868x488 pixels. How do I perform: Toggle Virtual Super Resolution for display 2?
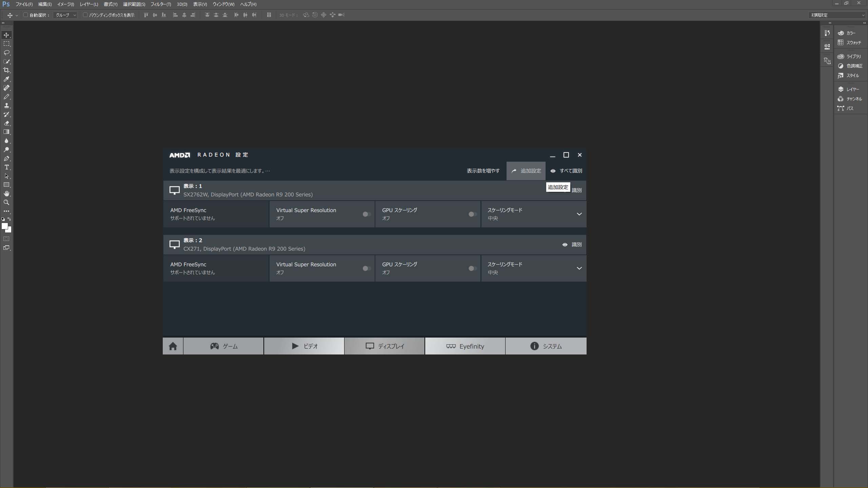pos(367,268)
